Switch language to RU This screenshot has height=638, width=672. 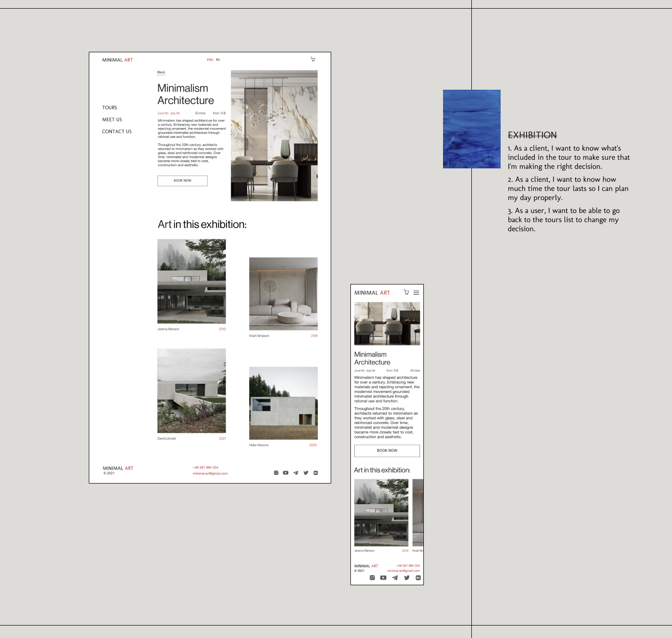coord(218,60)
